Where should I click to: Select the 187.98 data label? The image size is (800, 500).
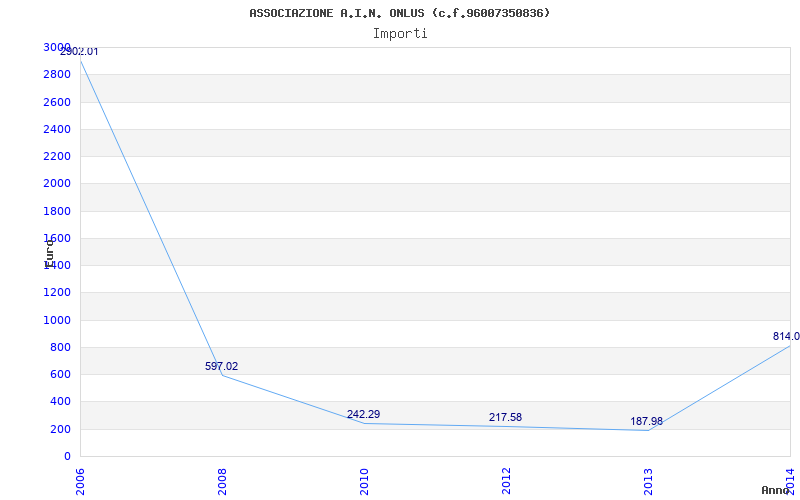tap(646, 421)
